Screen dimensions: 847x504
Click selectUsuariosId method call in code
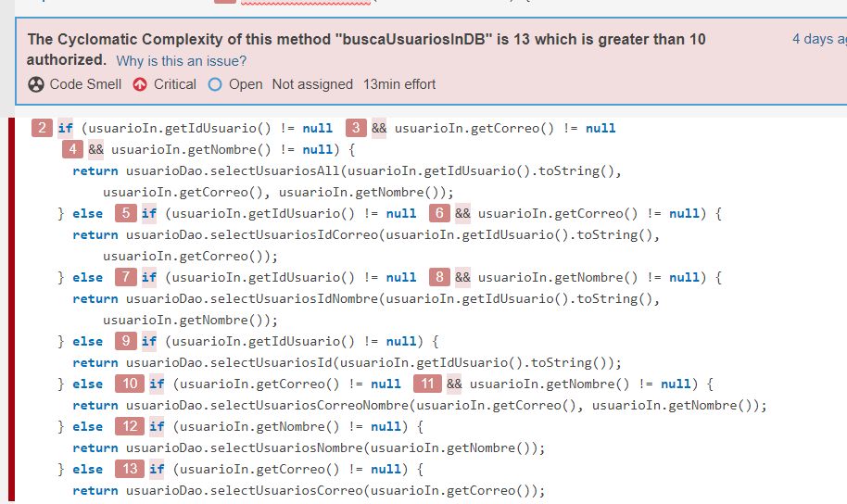[x=272, y=362]
